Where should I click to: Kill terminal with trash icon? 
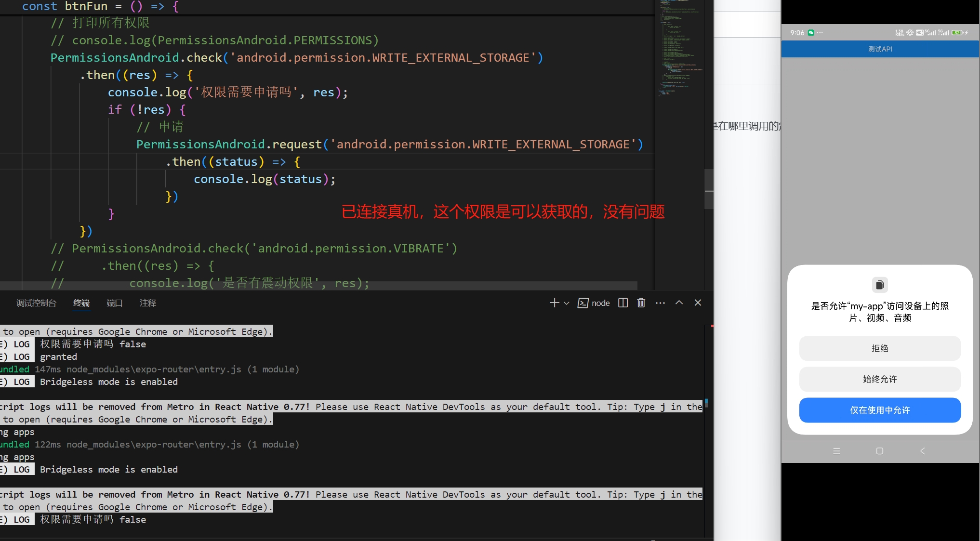point(641,303)
